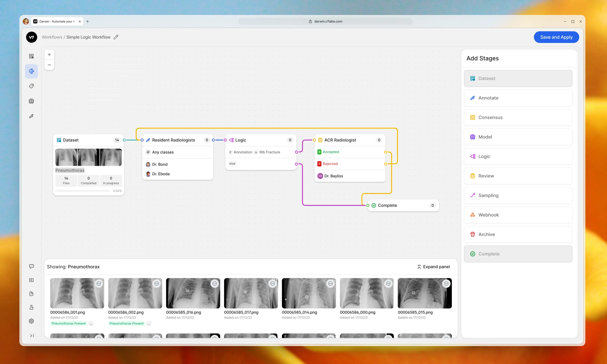This screenshot has height=364, width=607.
Task: Open the Classes tag icon in sidebar
Action: point(31,86)
